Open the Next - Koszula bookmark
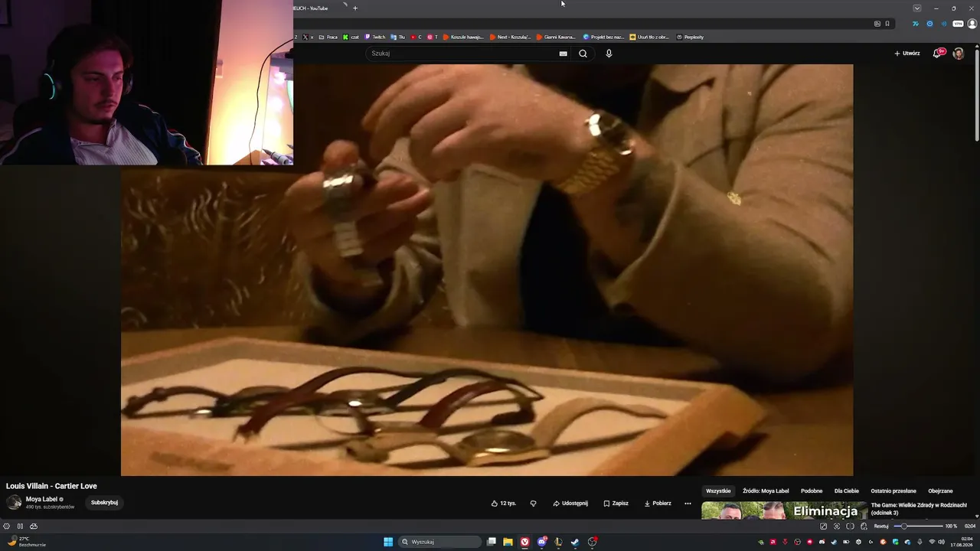The height and width of the screenshot is (551, 980). coord(511,37)
